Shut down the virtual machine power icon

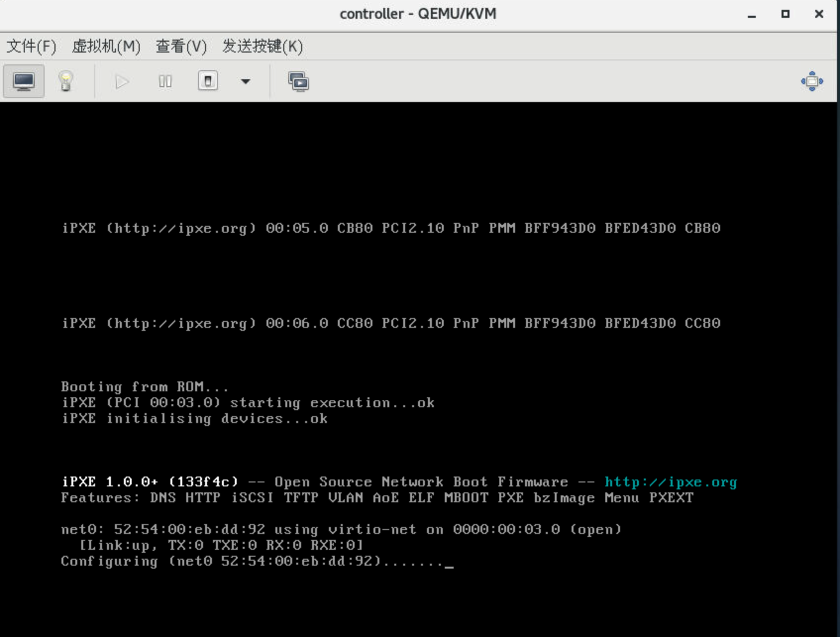[208, 81]
